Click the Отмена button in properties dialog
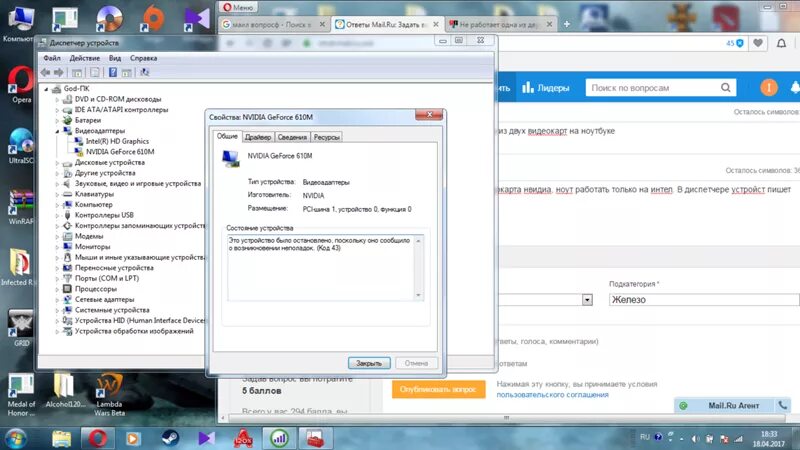The image size is (800, 450). coord(416,363)
